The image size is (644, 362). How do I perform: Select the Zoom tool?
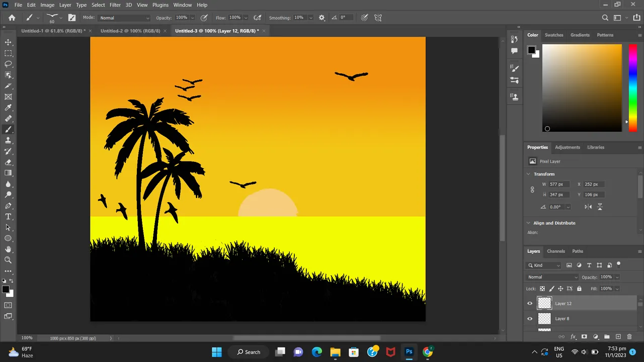(x=8, y=260)
